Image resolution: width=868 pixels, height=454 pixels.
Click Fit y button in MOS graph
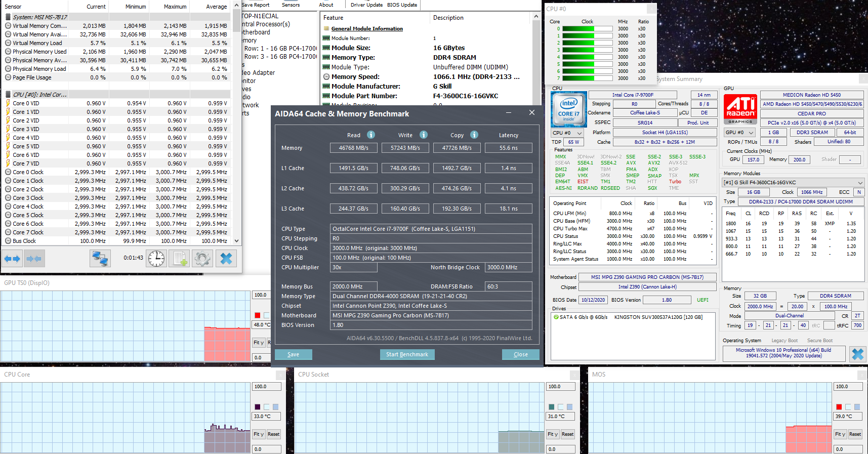point(840,434)
